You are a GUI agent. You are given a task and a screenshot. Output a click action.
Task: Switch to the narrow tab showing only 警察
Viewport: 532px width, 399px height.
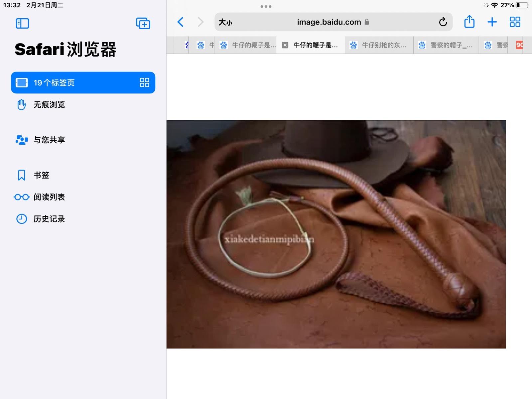pyautogui.click(x=494, y=45)
